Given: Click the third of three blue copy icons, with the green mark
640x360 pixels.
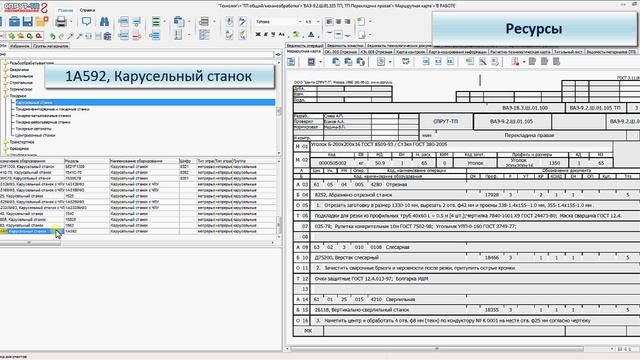Looking at the screenshot, I should 361,62.
